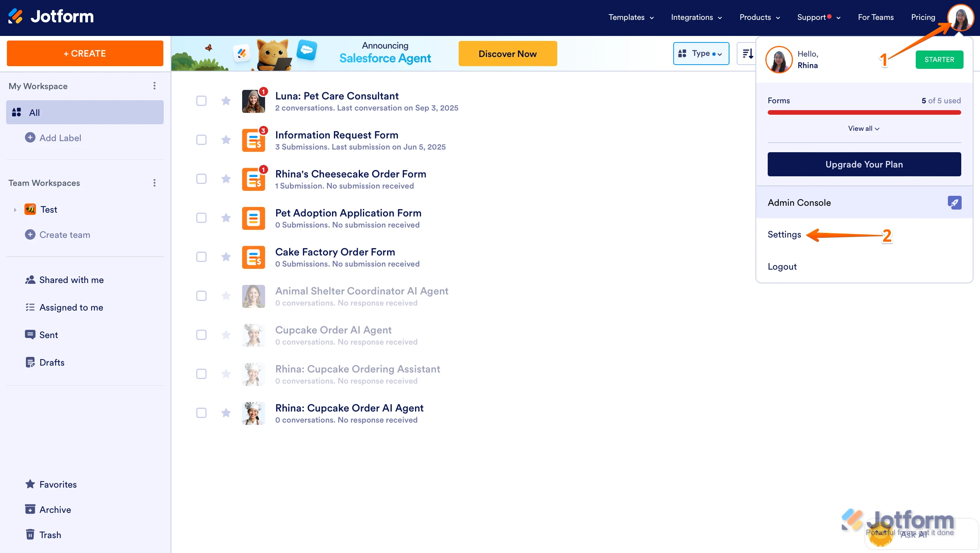Click the Add Label plus icon
The image size is (980, 553).
(30, 137)
